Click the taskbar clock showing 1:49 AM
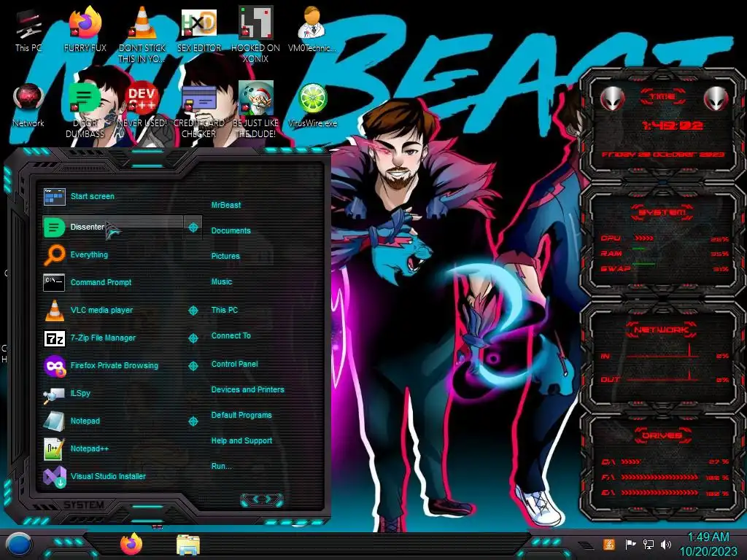 coord(708,544)
